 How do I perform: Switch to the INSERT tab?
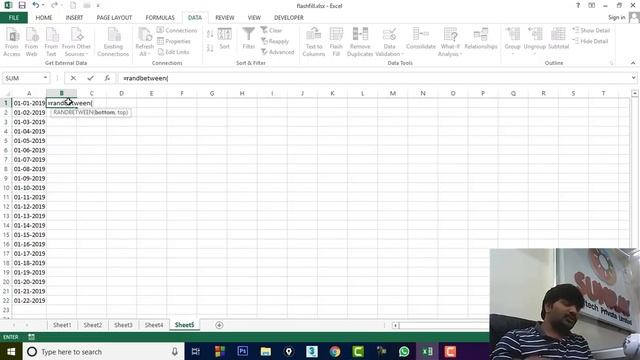coord(74,18)
